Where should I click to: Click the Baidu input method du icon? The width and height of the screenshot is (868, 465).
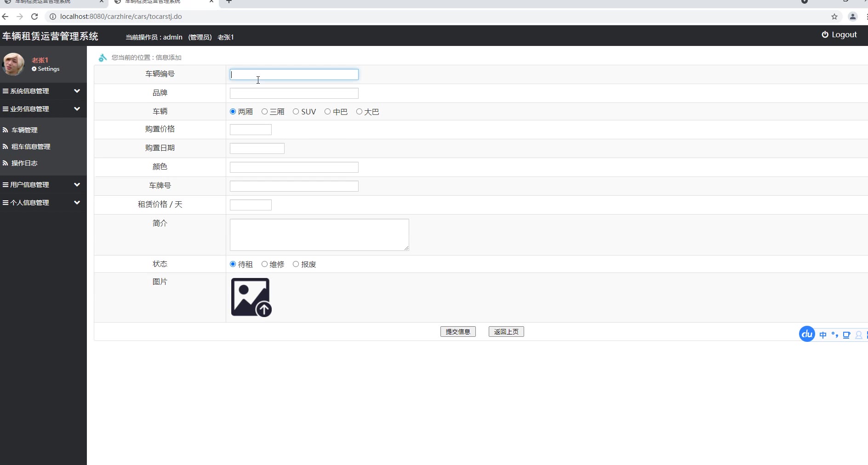pos(807,334)
